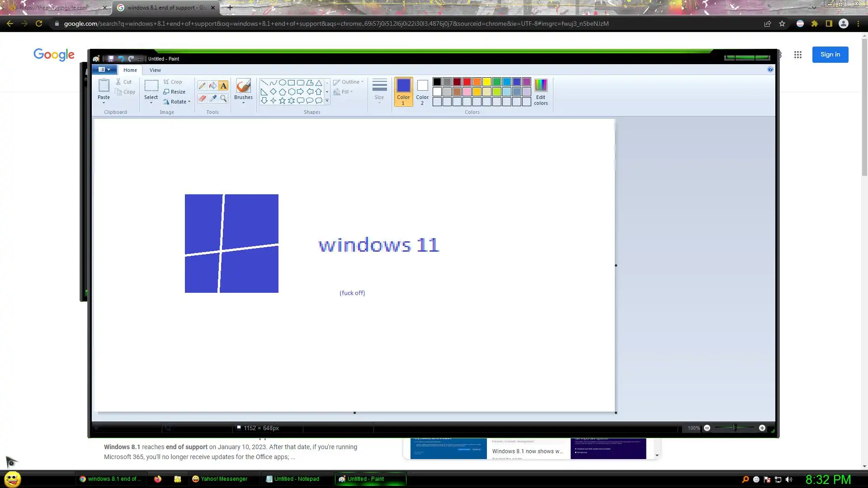This screenshot has height=488, width=868.
Task: Select the Text tool
Action: (223, 85)
